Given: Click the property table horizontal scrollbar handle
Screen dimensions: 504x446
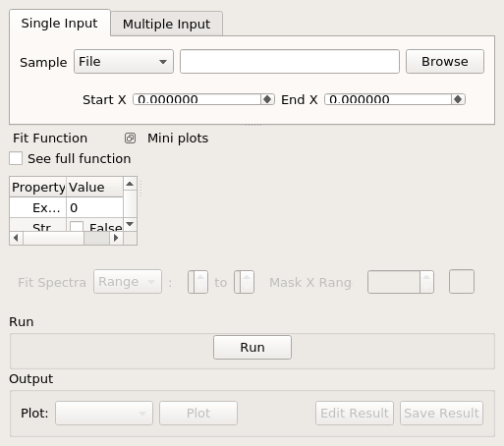Looking at the screenshot, I should point(96,238).
